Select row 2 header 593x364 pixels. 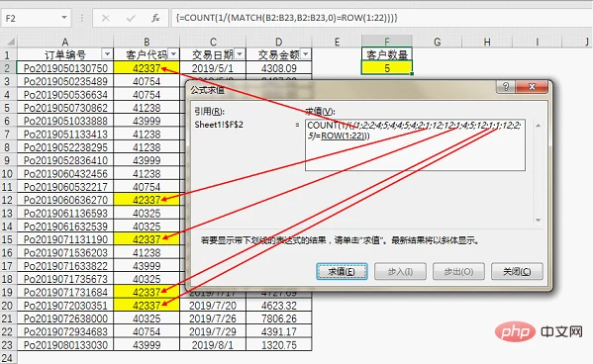tap(8, 68)
